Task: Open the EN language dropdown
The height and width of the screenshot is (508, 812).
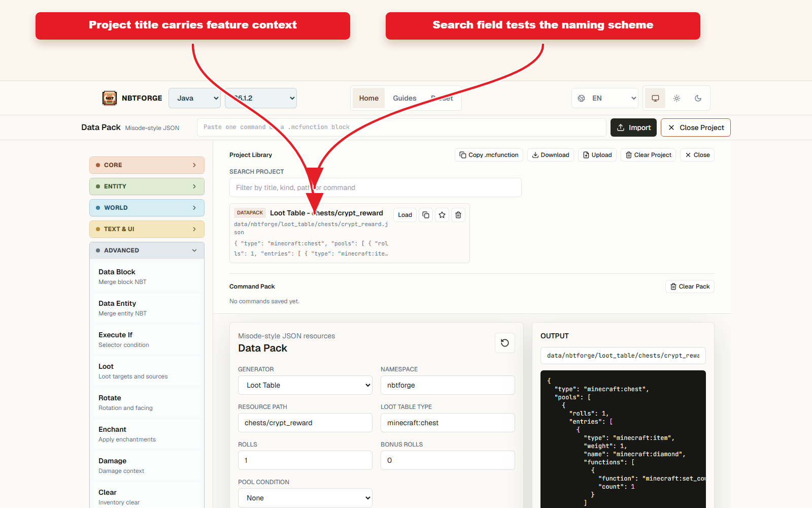Action: [x=605, y=98]
